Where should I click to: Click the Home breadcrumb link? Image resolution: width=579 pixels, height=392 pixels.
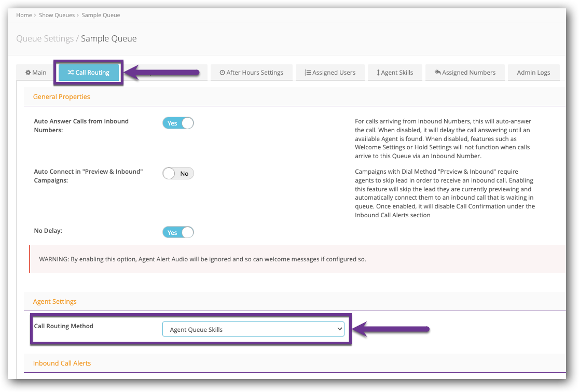(24, 15)
